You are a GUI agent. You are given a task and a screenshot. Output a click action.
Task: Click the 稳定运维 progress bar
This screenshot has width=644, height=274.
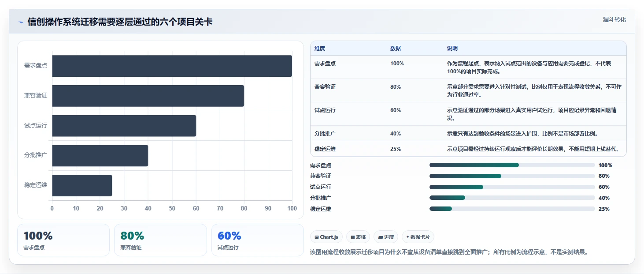click(x=512, y=209)
